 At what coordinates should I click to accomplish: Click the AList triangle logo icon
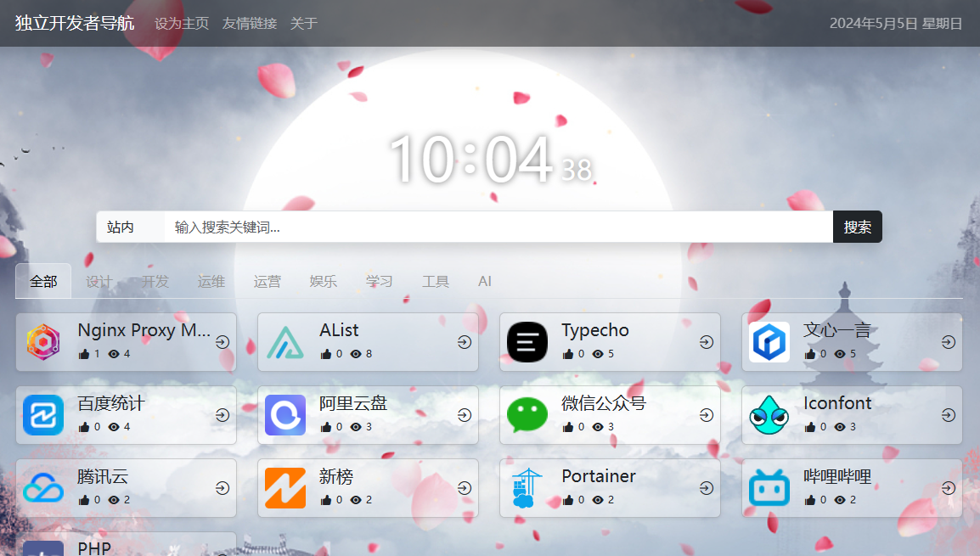pyautogui.click(x=285, y=342)
